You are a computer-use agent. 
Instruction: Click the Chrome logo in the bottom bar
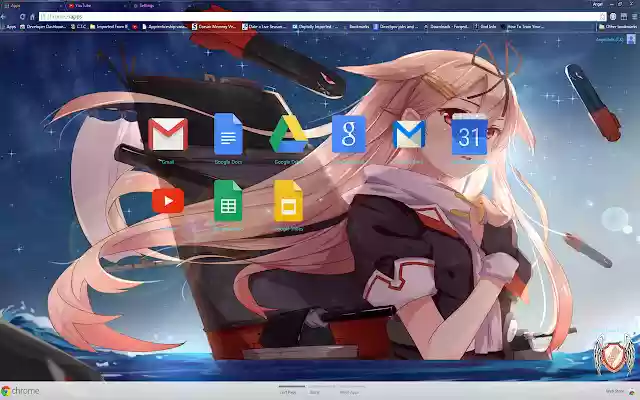(x=20, y=391)
